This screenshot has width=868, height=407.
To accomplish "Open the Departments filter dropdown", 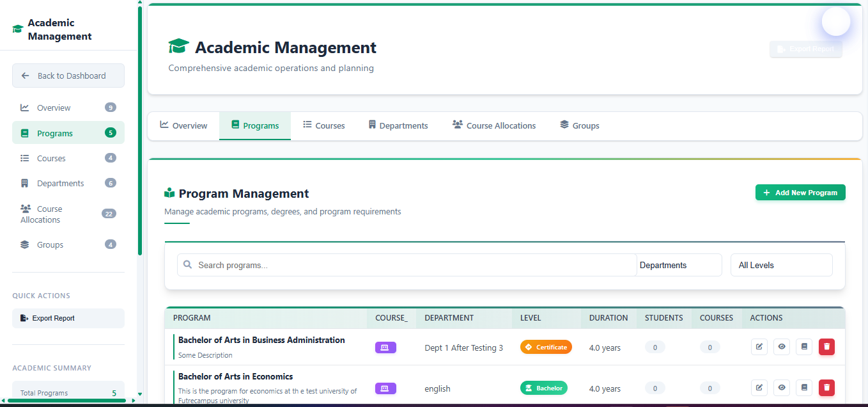I will 679,265.
